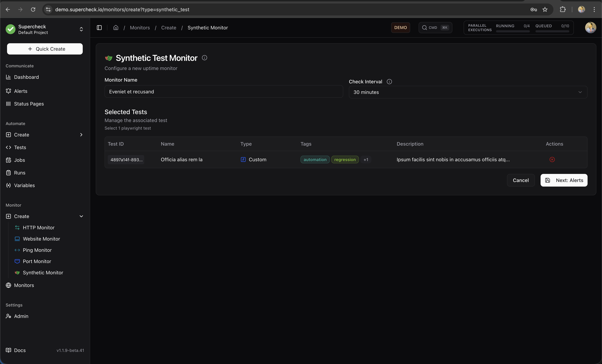Navigate to Monitors breadcrumb item
The width and height of the screenshot is (602, 364).
point(140,28)
